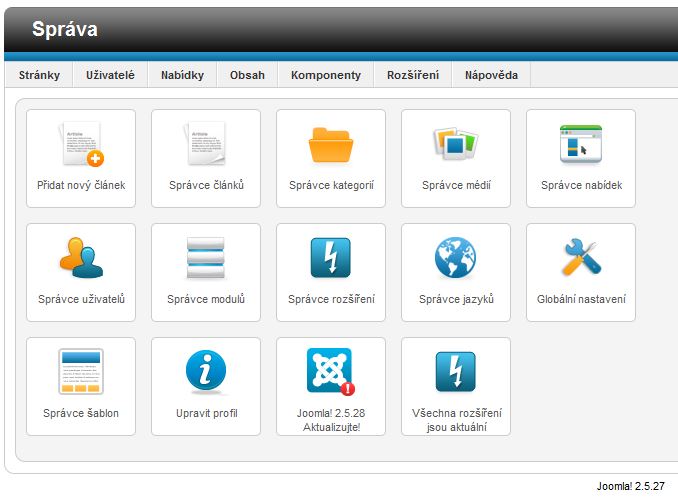Launch the Správce médií icon
The image size is (678, 501).
456,146
